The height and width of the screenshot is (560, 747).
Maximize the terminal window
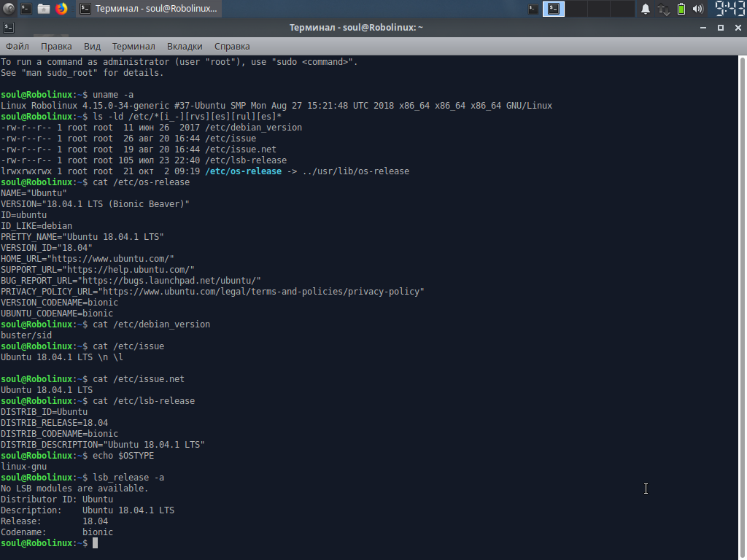tap(720, 28)
